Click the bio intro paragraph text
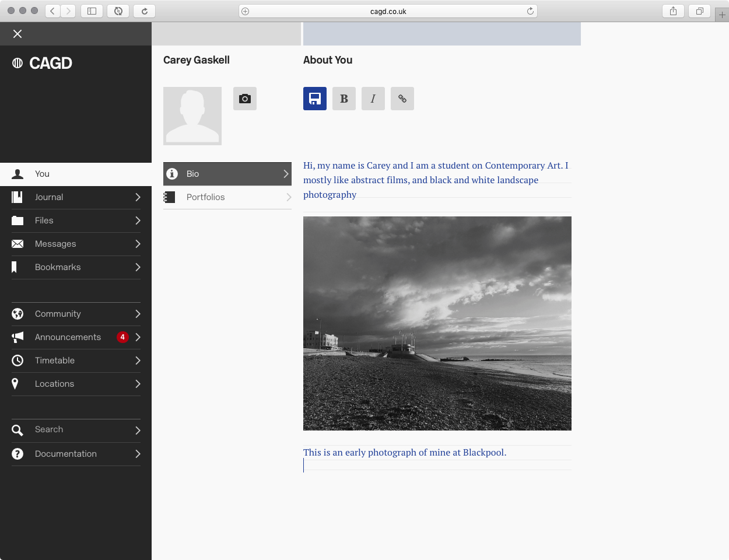This screenshot has height=560, width=729. tap(436, 180)
